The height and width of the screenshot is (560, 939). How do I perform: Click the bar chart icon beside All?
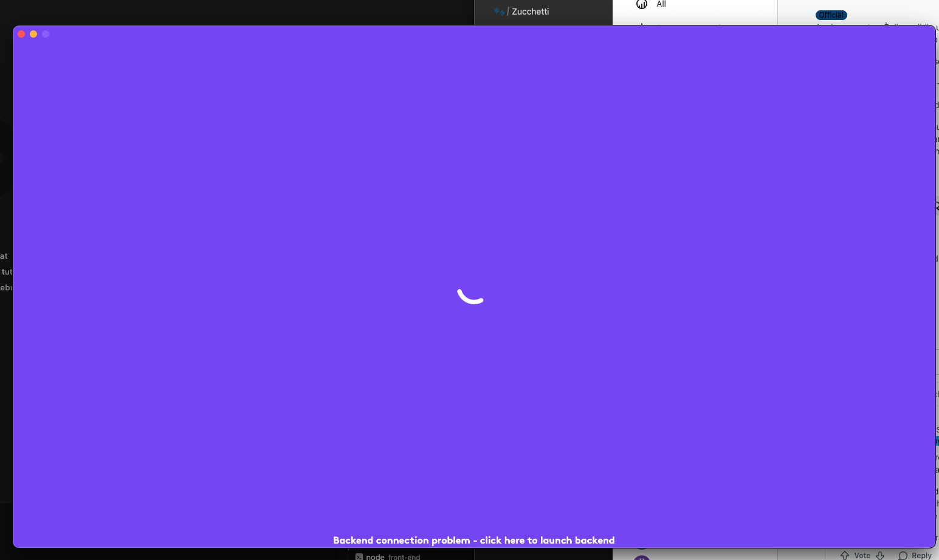(x=642, y=4)
